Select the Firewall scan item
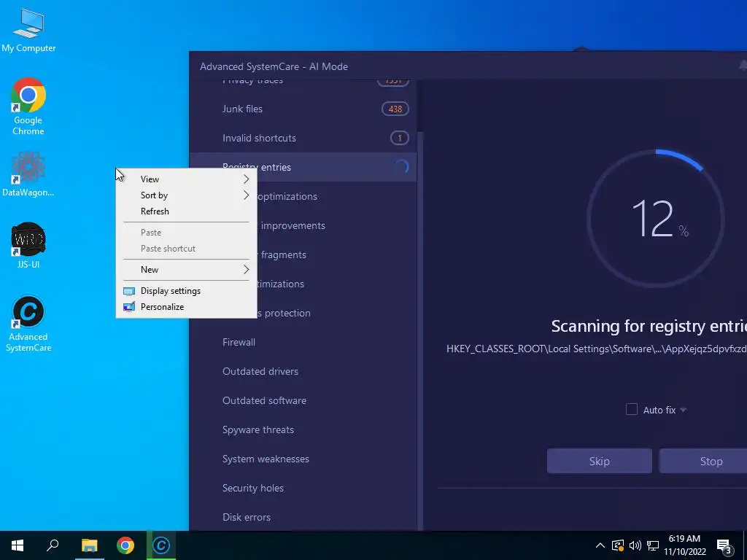Screen dimensions: 747x560 tap(303, 343)
